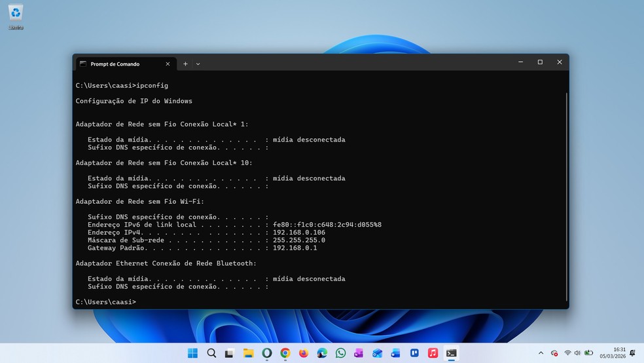Show hidden system tray icons chevron
This screenshot has width=644, height=363.
tap(541, 353)
